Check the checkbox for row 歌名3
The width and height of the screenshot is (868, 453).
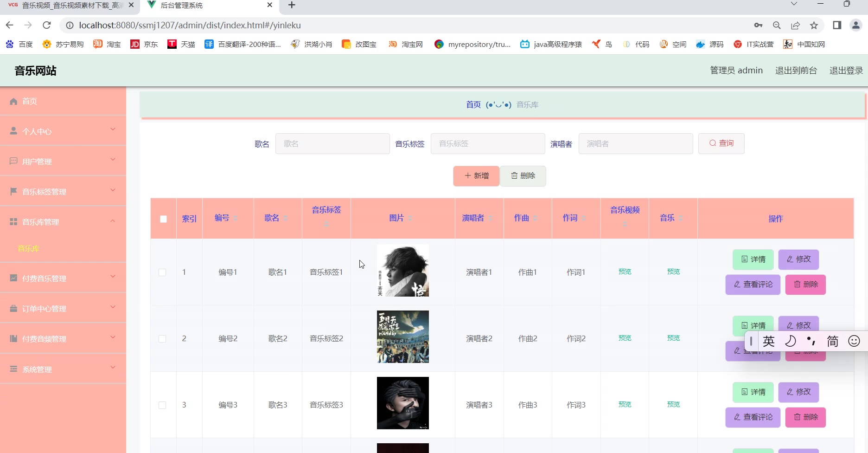(x=162, y=405)
